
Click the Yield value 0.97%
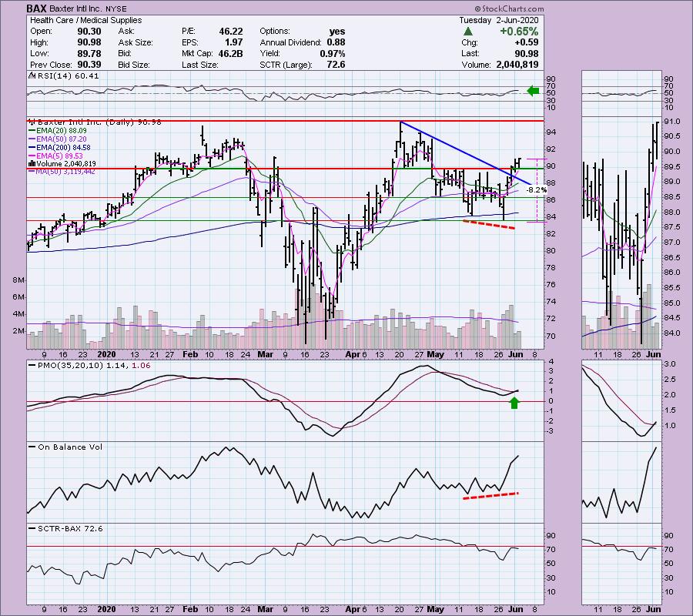tap(333, 53)
